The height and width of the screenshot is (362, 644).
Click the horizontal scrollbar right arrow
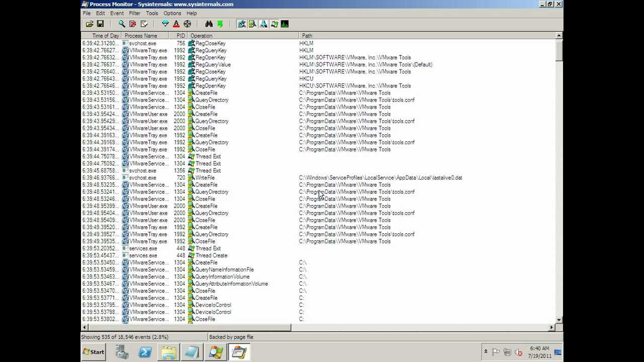(x=552, y=327)
